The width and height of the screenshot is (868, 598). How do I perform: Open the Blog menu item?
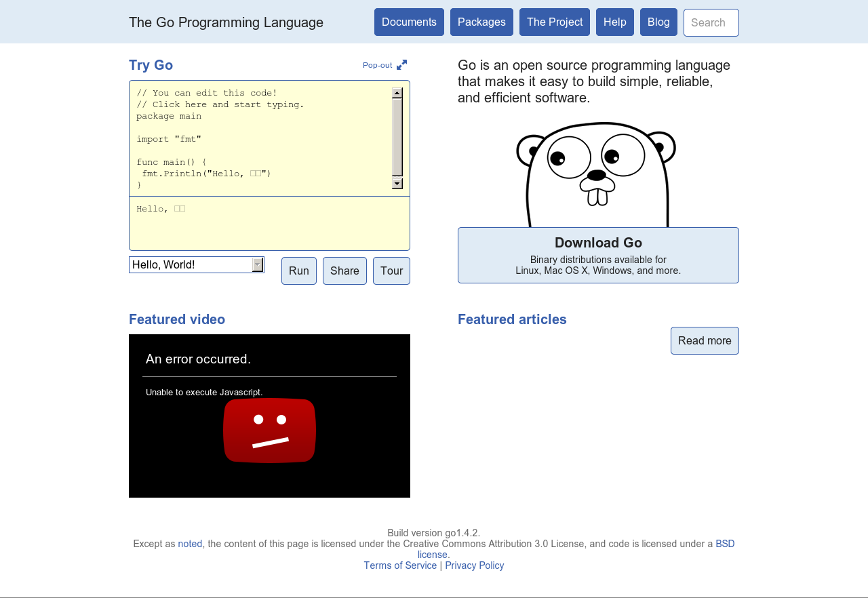658,22
